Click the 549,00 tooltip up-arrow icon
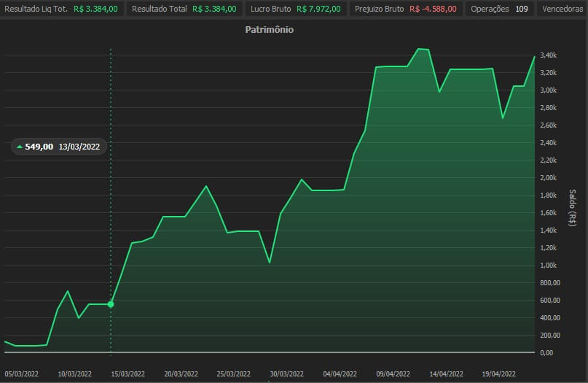The image size is (588, 383). pos(20,147)
